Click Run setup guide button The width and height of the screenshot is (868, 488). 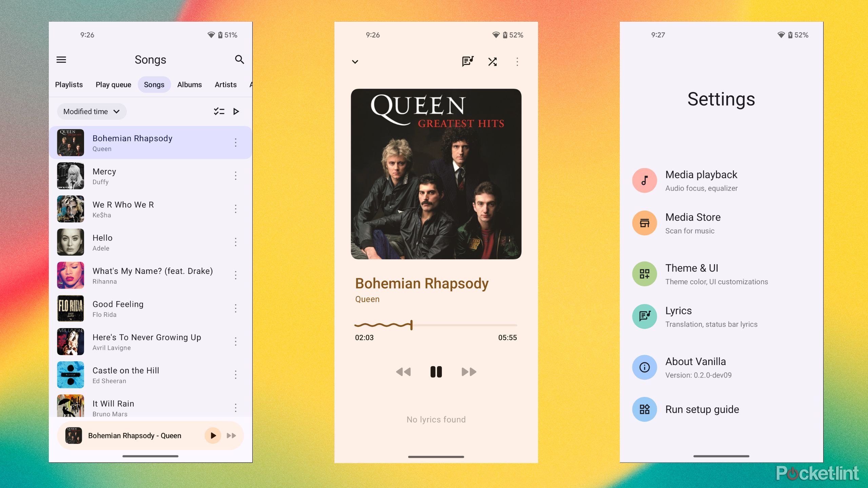tap(702, 409)
